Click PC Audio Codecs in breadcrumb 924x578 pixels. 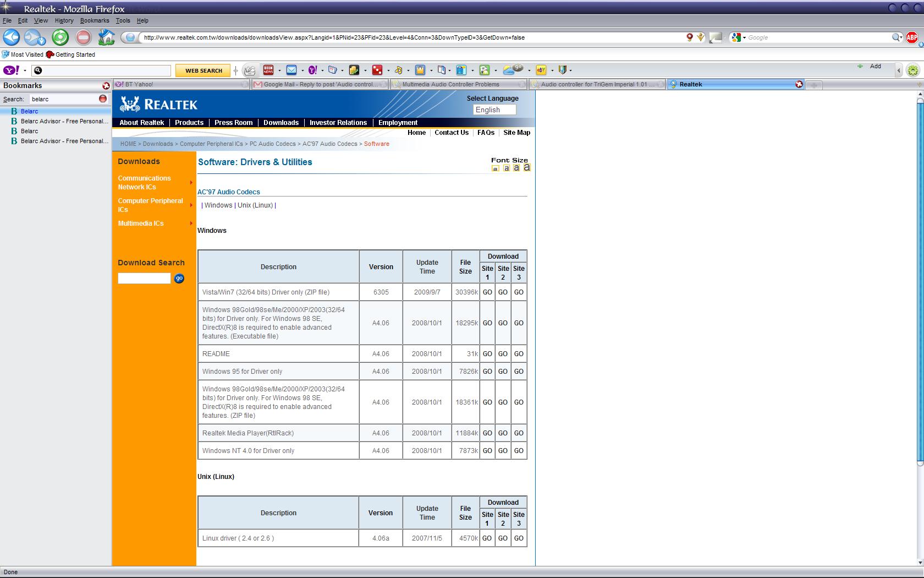point(272,144)
